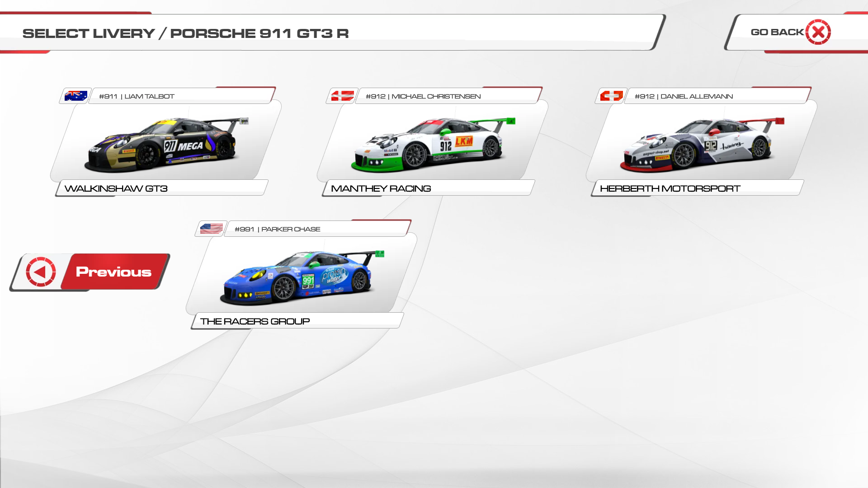Screen dimensions: 868x488
Task: Choose #912 Daniel Allemann driver header
Action: tap(683, 96)
